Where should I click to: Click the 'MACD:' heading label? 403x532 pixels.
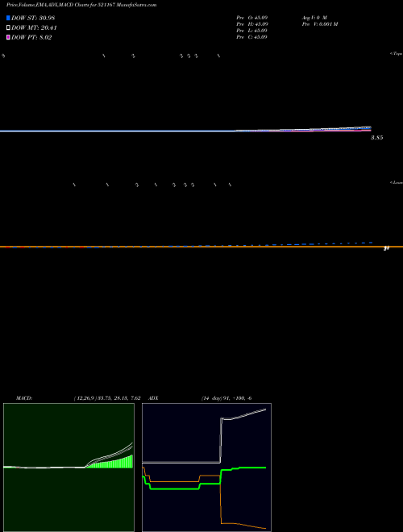click(x=24, y=398)
